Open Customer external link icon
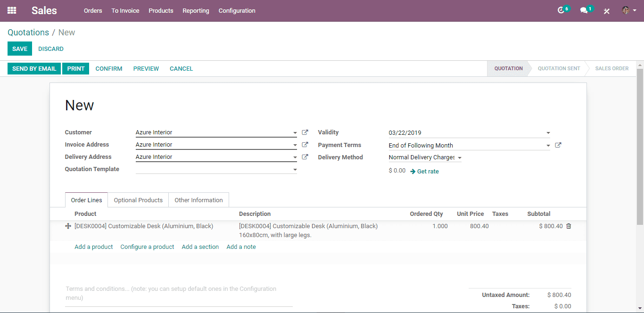The image size is (644, 313). click(x=305, y=132)
